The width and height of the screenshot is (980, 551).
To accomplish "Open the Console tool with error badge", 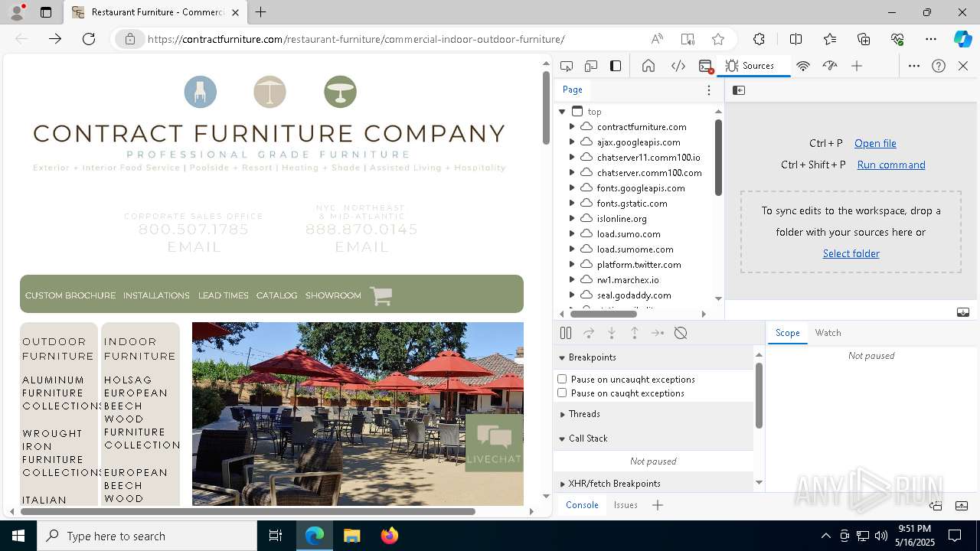I will pyautogui.click(x=706, y=66).
